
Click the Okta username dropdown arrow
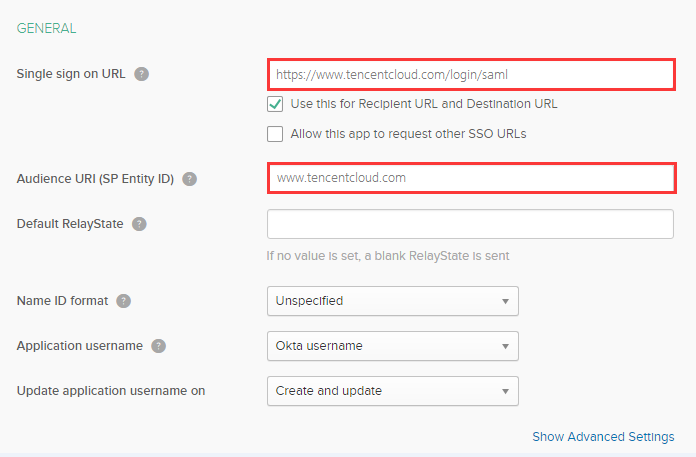(504, 346)
